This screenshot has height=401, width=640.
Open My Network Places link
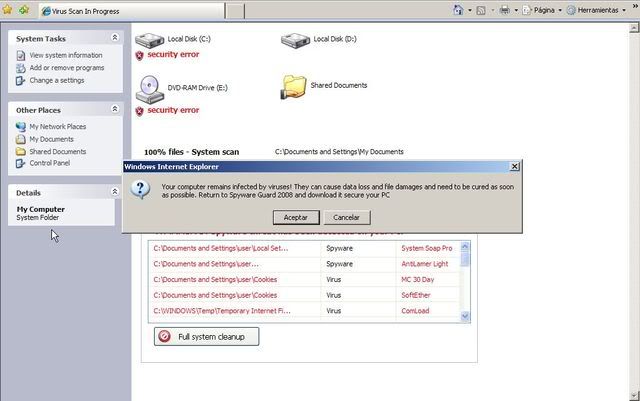click(58, 127)
